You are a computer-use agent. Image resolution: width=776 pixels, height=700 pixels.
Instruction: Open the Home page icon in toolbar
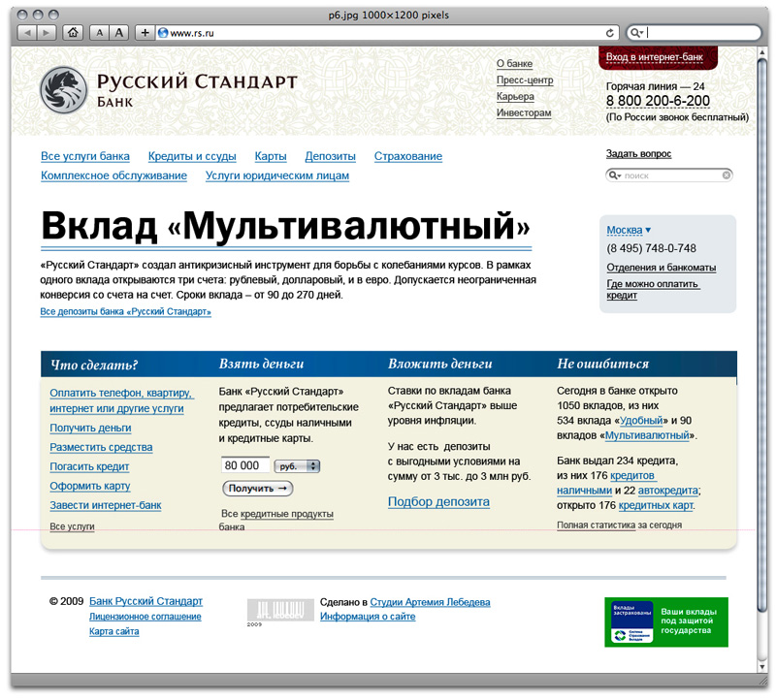73,32
